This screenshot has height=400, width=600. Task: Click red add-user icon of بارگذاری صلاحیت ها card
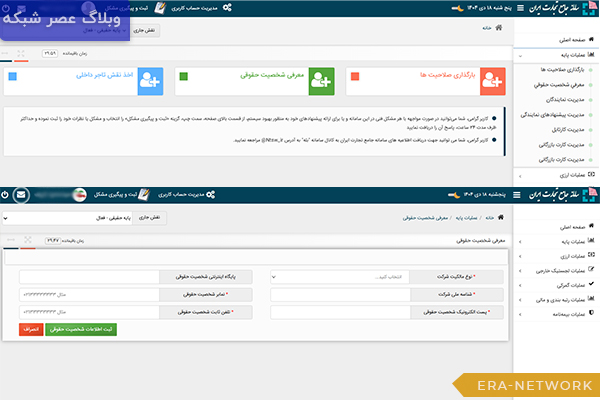coord(492,81)
